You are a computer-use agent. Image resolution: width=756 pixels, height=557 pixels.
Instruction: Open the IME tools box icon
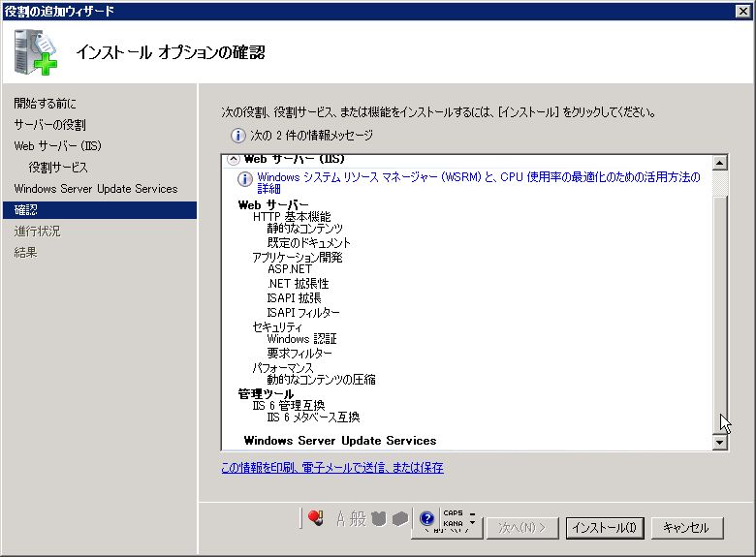[x=399, y=519]
